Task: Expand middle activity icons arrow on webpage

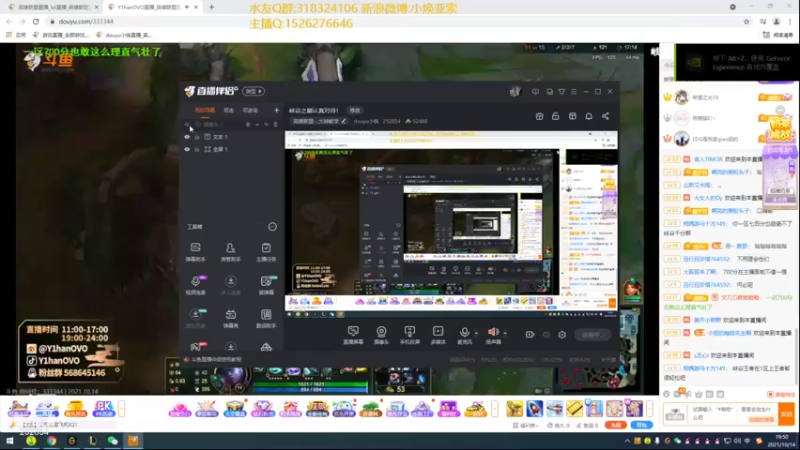Action: 494,409
